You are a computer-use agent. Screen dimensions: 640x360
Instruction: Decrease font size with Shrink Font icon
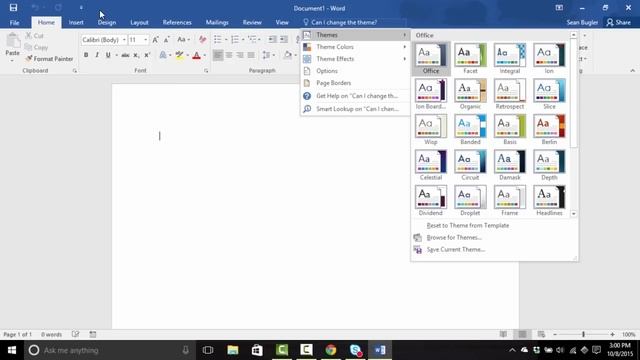point(167,40)
